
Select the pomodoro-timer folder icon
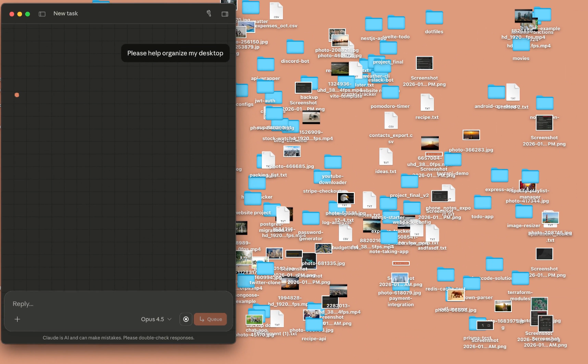(390, 93)
